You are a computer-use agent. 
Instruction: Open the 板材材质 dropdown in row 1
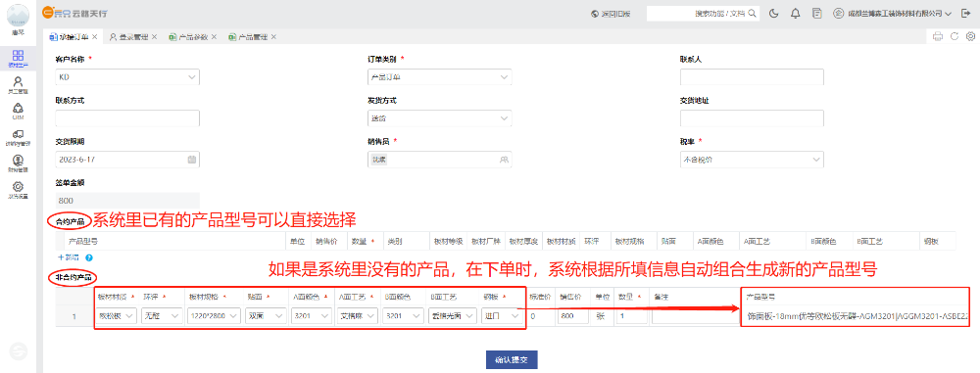(x=117, y=317)
